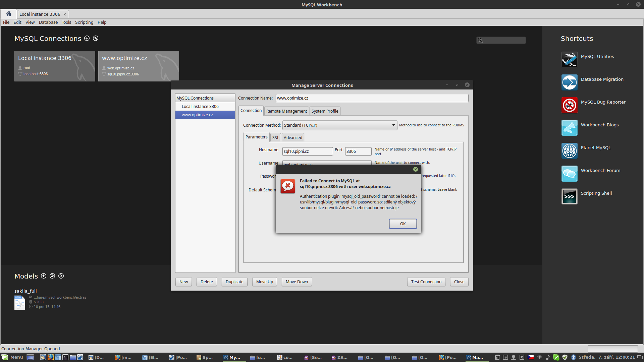Click the Hostname input field
Screen dimensions: 644x362
pyautogui.click(x=308, y=151)
